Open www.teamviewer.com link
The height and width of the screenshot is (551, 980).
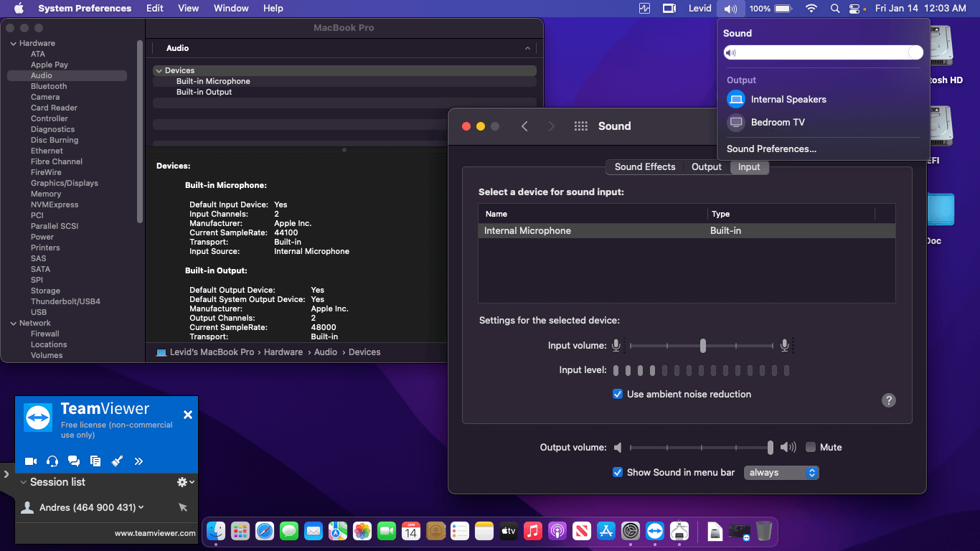pyautogui.click(x=155, y=533)
